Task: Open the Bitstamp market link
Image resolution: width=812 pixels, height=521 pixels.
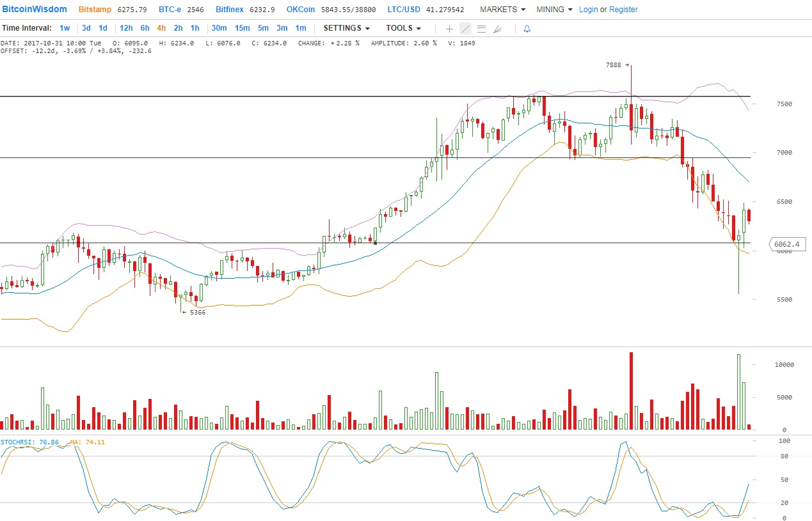Action: tap(93, 10)
